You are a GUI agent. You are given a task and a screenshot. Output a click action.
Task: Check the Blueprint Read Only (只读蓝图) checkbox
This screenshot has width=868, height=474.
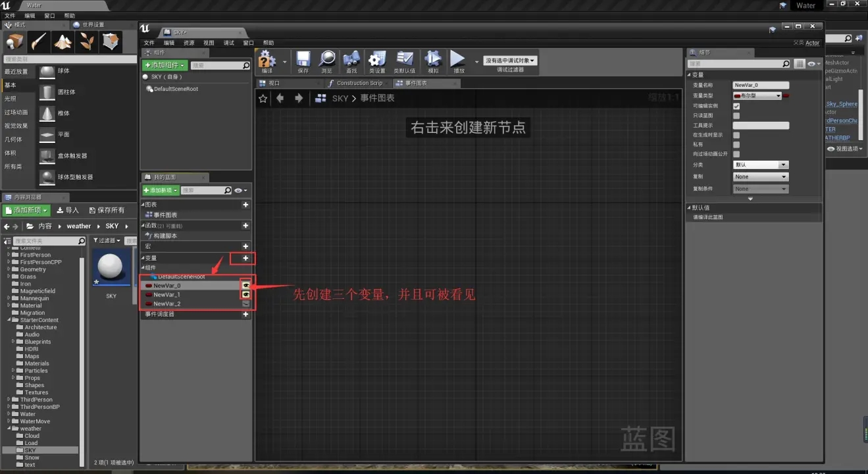(736, 116)
